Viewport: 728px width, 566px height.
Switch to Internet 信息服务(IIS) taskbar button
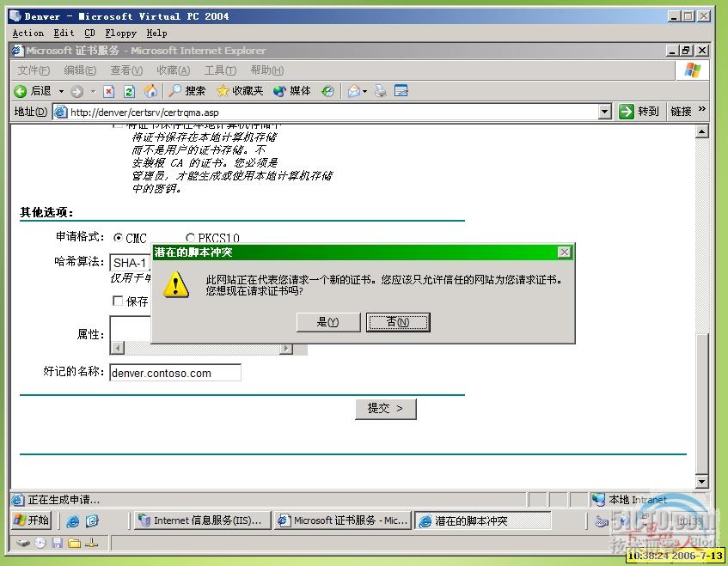click(201, 521)
